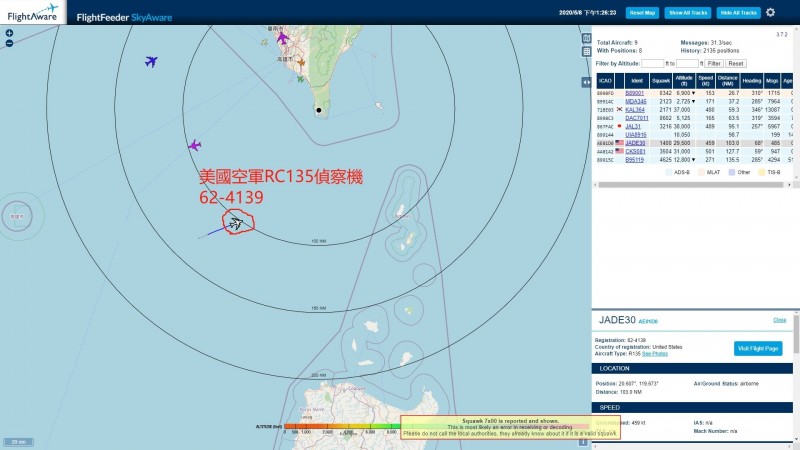800x450 pixels.
Task: Open the KAL364 flight ident link
Action: click(636, 109)
